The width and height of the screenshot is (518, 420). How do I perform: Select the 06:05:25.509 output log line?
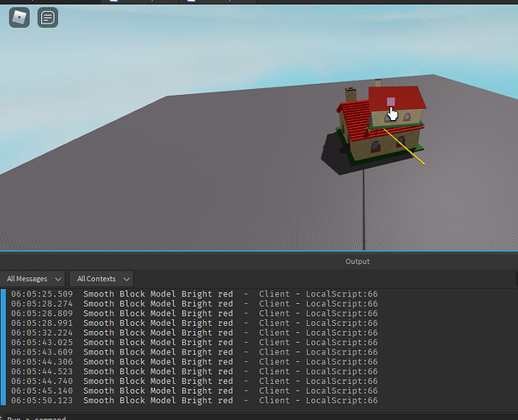(x=194, y=294)
